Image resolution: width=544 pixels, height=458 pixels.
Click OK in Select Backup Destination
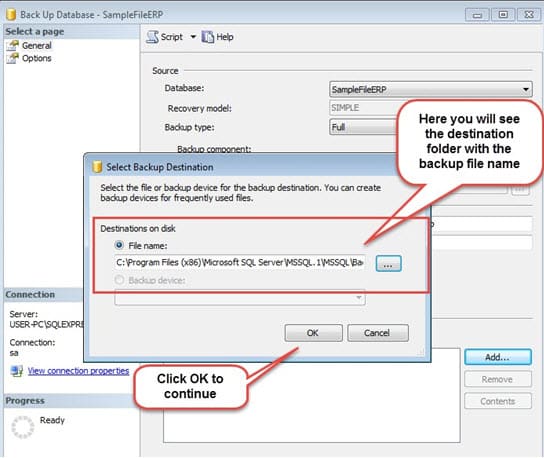click(x=313, y=333)
